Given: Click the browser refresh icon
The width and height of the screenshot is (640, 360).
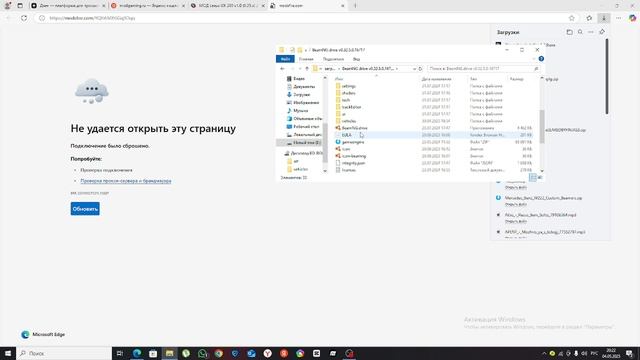Looking at the screenshot, I should coord(24,18).
